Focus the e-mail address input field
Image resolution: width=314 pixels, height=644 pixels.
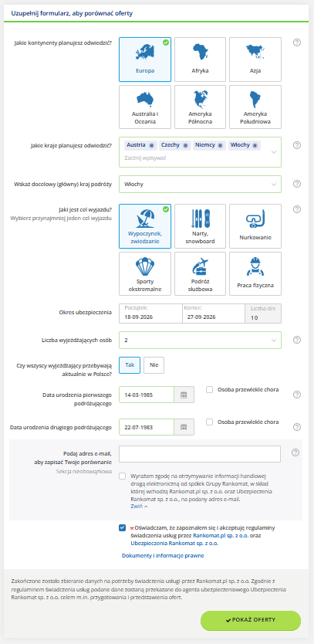(x=200, y=454)
